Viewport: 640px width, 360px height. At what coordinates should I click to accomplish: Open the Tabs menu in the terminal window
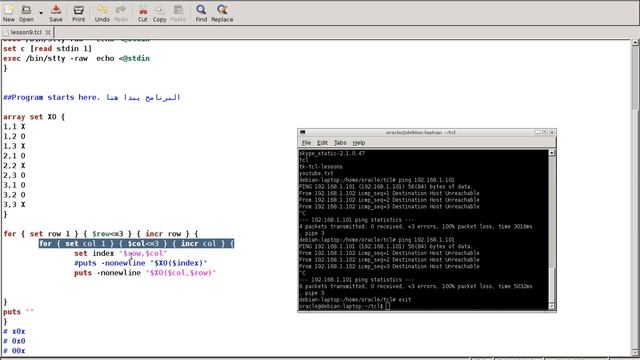(x=340, y=143)
